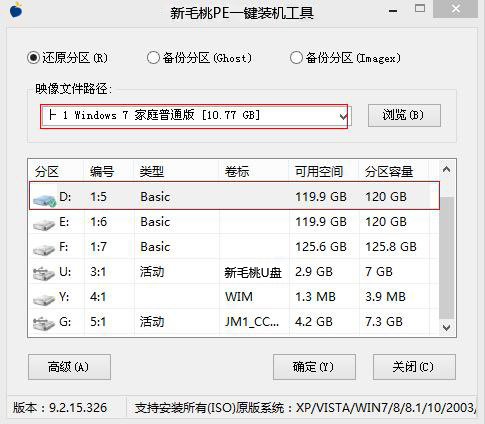Select the U: USB drive icon
Screen dimensions: 485x424
point(44,273)
